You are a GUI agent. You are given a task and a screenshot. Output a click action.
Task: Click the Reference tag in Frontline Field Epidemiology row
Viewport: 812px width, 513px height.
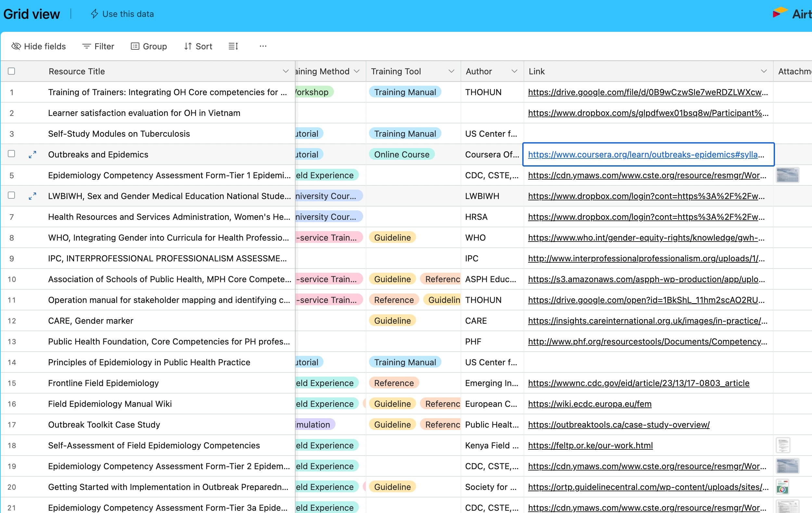point(394,383)
